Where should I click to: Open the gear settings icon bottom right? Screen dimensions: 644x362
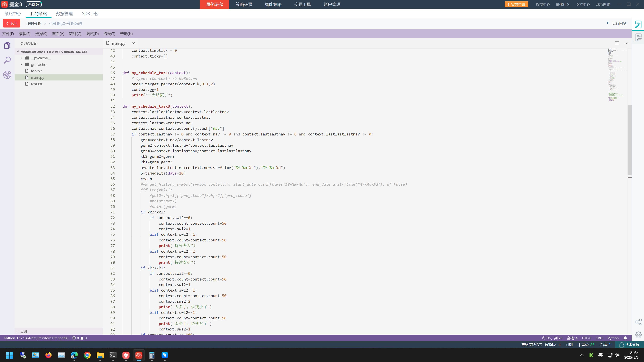[x=638, y=335]
